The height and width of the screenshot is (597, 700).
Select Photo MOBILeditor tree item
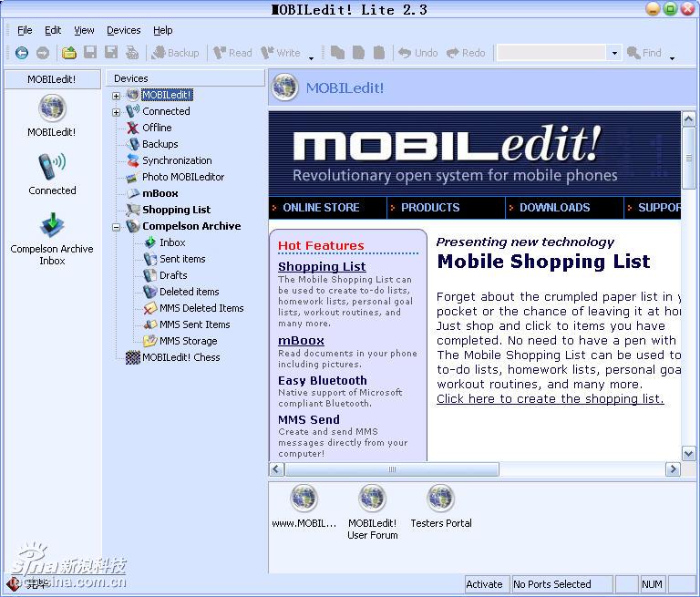(x=182, y=177)
